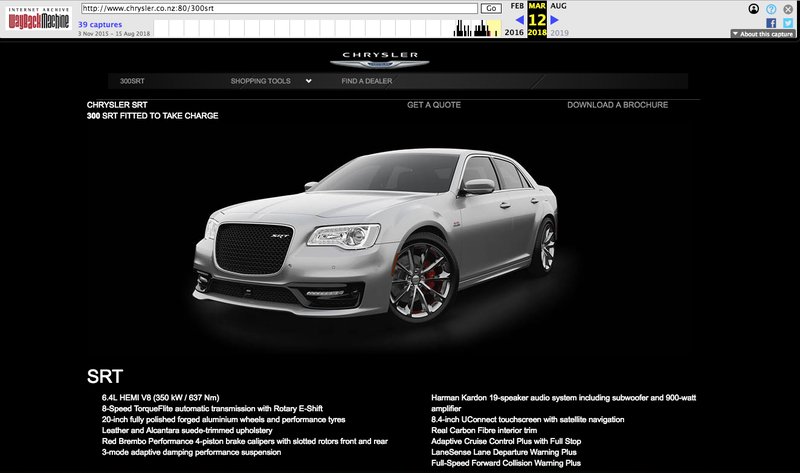Click 'Full-Speed Forward Collision Warning Plus' text
800x473 pixels.
point(506,463)
